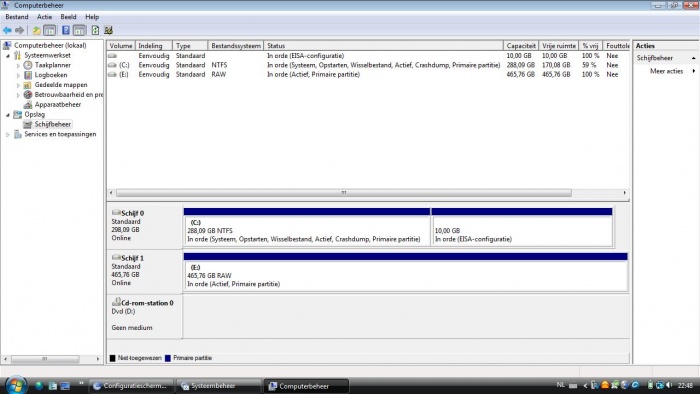700x394 pixels.
Task: Select the E: RAW partition on Schijf 1
Action: coord(405,272)
